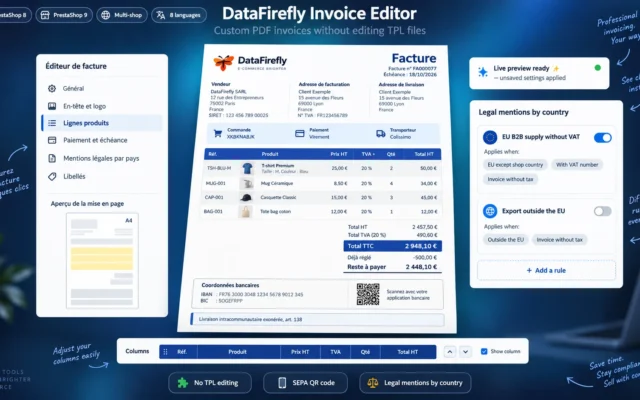The image size is (640, 400).
Task: Click the Columns drag handle grip icon
Action: pos(165,351)
